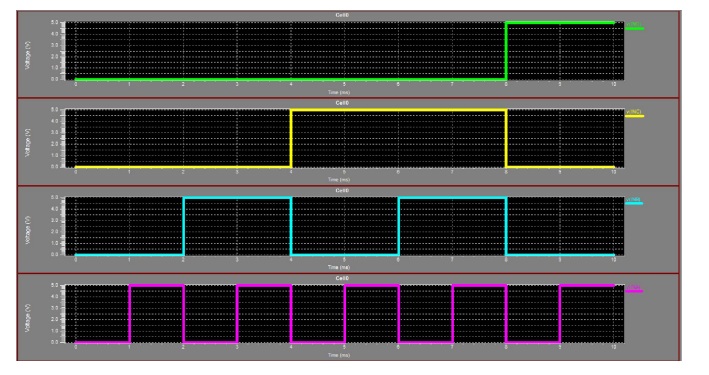Image resolution: width=709 pixels, height=375 pixels.
Task: Click the Voltage (V) label of yellow plot
Action: (x=28, y=142)
